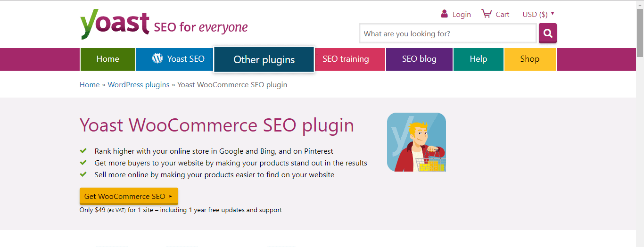Follow the WordPress plugins breadcrumb link
Viewport: 644px width, 247px height.
[x=139, y=85]
